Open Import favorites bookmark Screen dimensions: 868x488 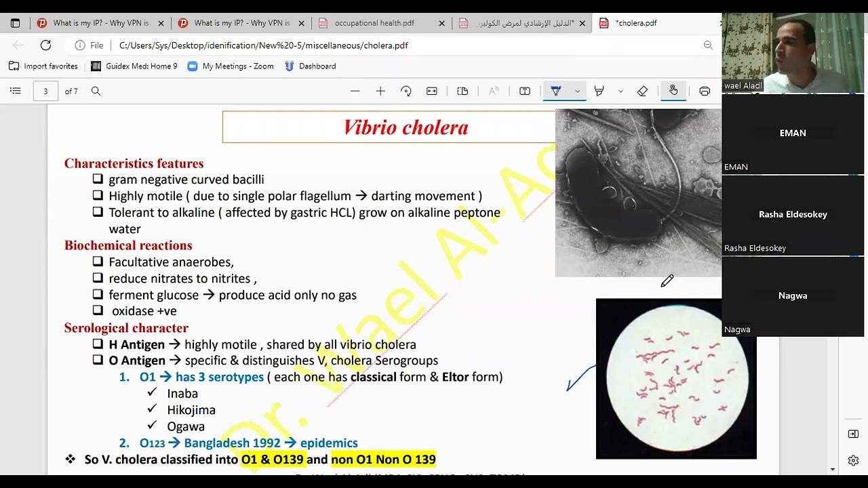(43, 66)
